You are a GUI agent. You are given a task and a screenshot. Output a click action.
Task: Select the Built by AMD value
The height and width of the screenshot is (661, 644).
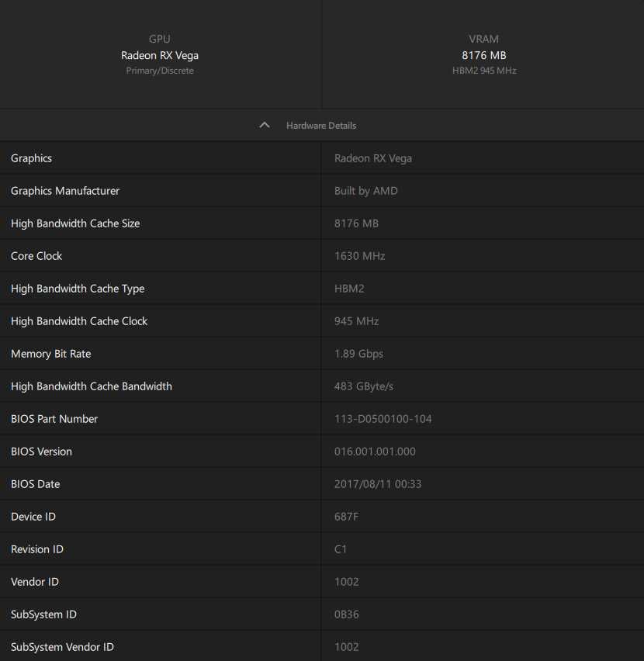(x=365, y=191)
